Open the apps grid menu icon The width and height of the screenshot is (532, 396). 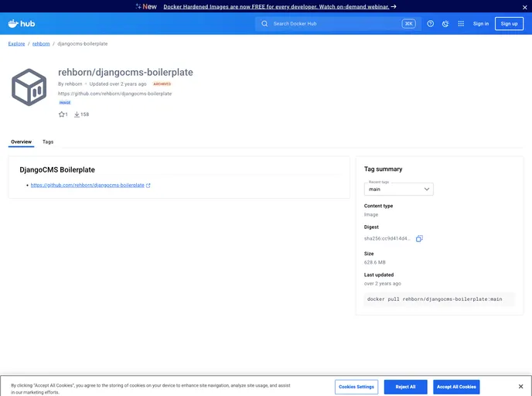point(461,24)
